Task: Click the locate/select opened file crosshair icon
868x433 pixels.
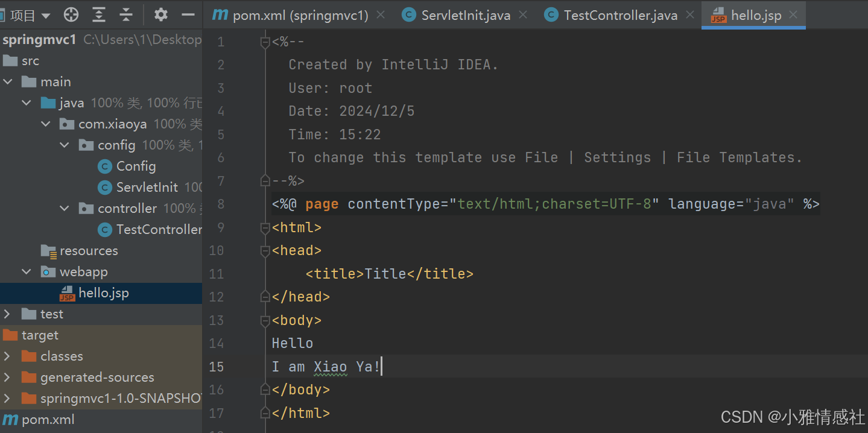Action: point(71,14)
